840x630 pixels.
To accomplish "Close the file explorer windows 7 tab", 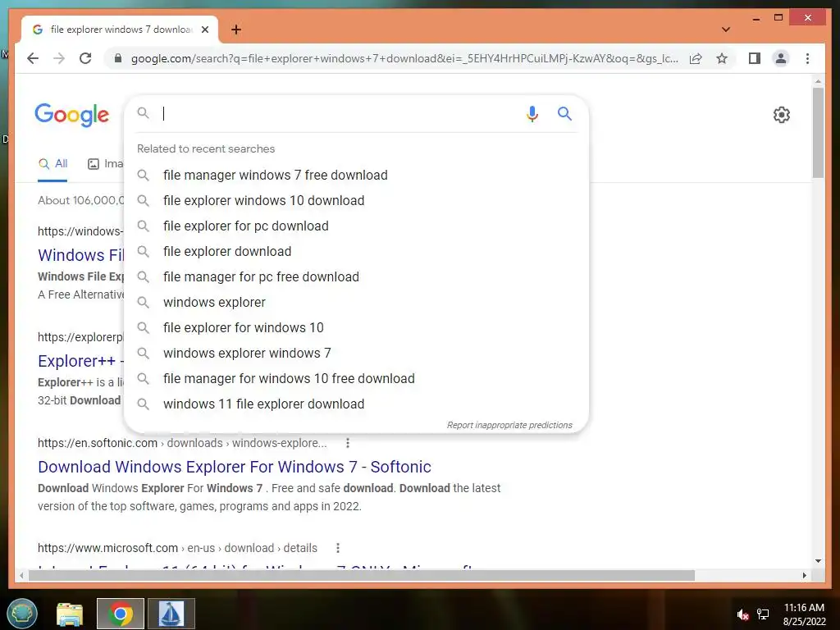I will (x=204, y=30).
